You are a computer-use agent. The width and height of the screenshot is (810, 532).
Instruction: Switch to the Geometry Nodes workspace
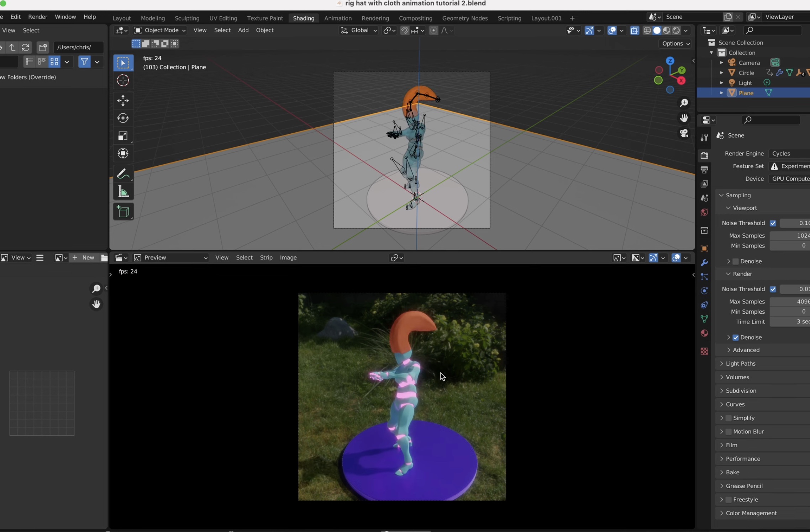click(x=465, y=18)
